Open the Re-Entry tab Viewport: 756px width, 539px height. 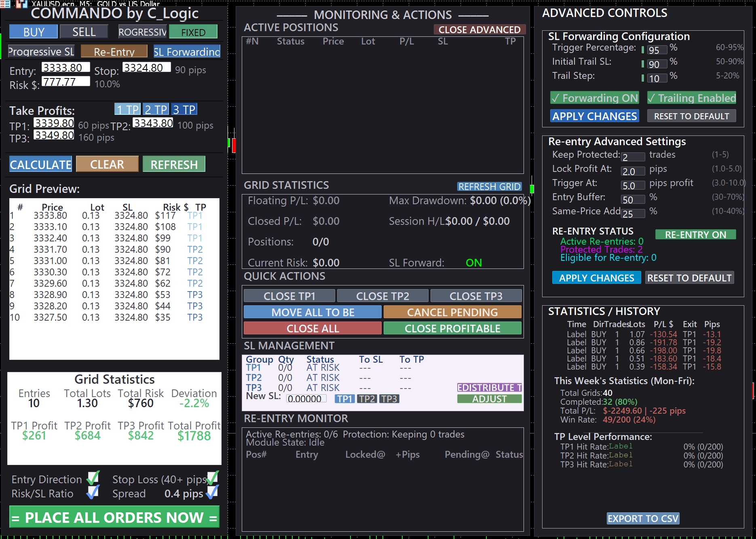pyautogui.click(x=114, y=51)
